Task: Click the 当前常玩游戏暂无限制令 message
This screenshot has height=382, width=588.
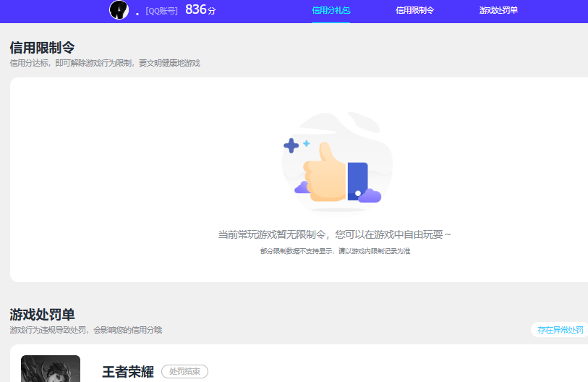Action: pos(334,234)
